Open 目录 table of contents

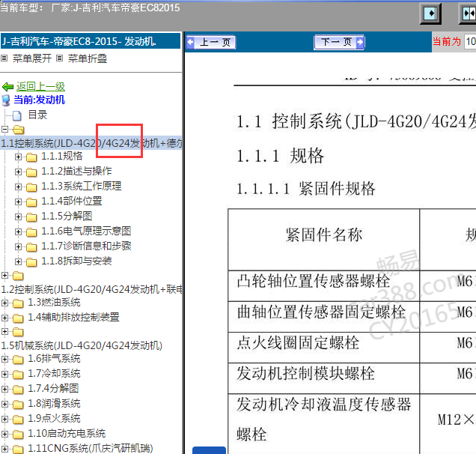37,115
